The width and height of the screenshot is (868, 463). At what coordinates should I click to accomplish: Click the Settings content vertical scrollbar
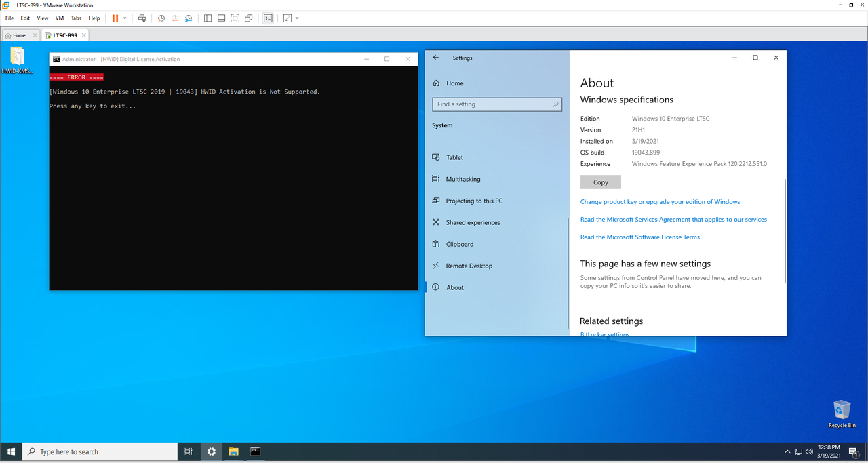(785, 230)
